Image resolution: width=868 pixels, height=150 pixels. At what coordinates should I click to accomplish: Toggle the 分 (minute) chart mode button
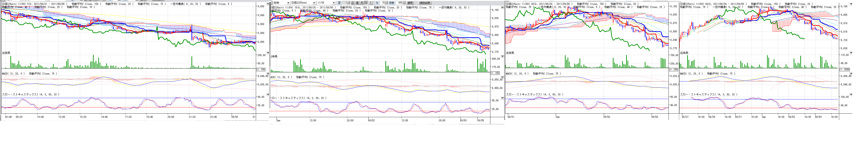click(366, 3)
